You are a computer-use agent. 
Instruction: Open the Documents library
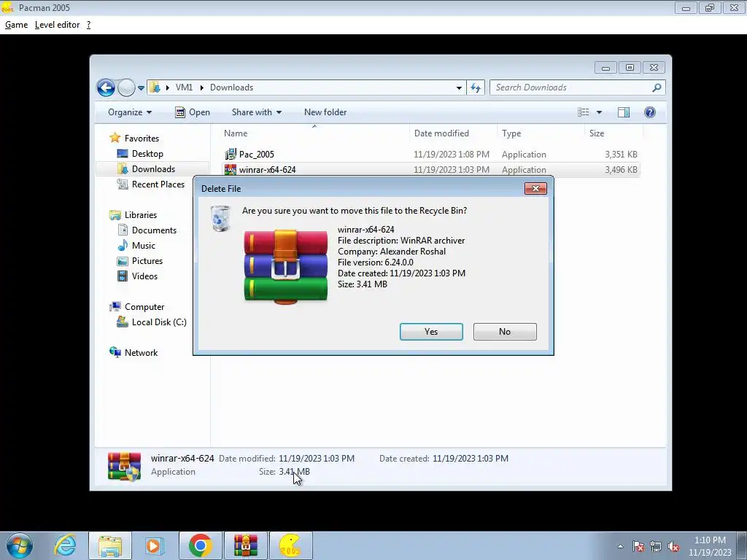click(154, 230)
